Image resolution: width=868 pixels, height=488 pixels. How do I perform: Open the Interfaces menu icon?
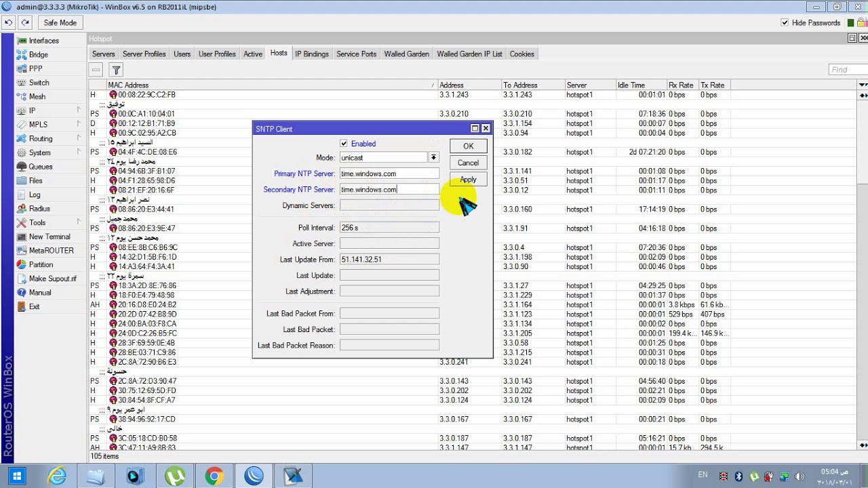point(22,41)
